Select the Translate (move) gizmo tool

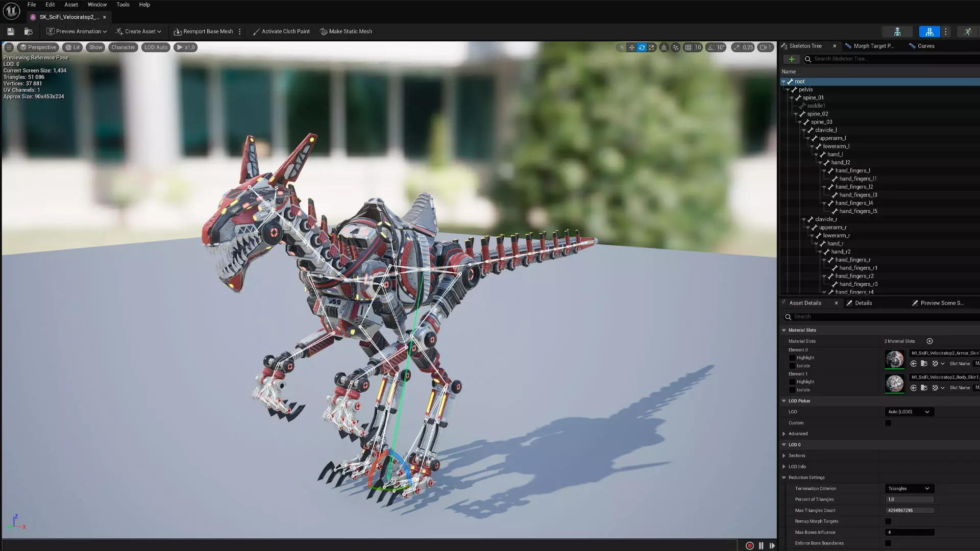[631, 47]
